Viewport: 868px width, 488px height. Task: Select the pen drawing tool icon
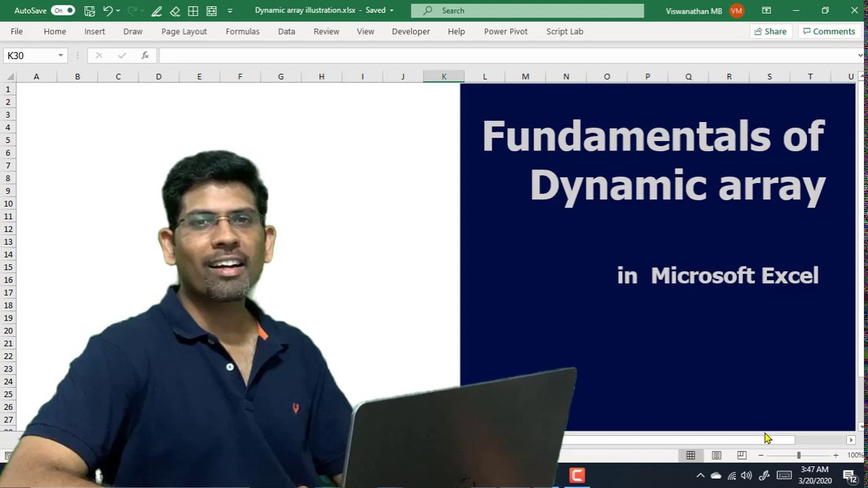(157, 11)
